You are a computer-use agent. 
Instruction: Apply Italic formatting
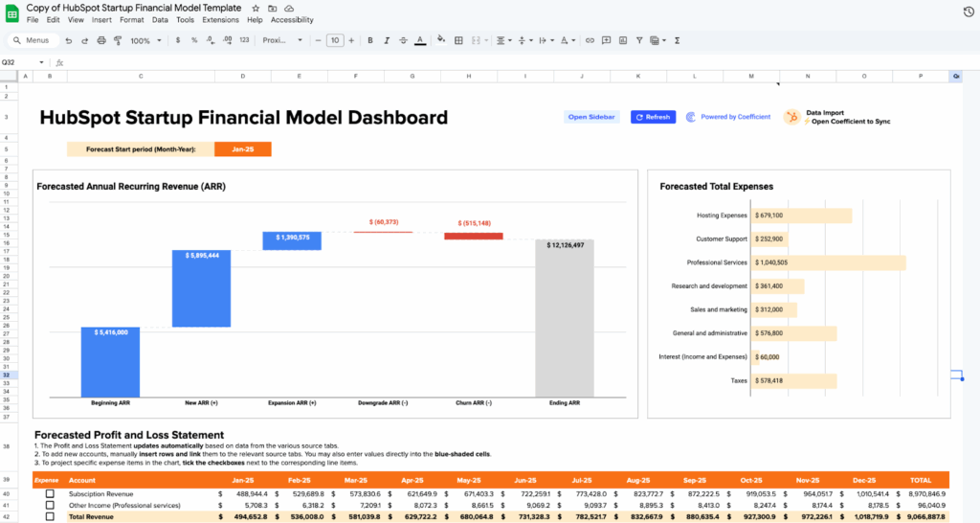tap(387, 40)
